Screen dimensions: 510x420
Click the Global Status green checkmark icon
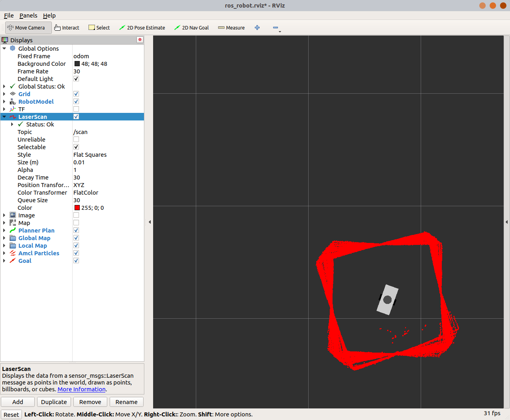pos(13,86)
